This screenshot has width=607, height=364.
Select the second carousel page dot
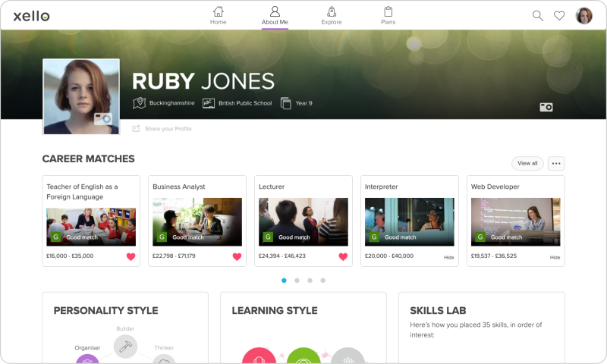pos(297,280)
